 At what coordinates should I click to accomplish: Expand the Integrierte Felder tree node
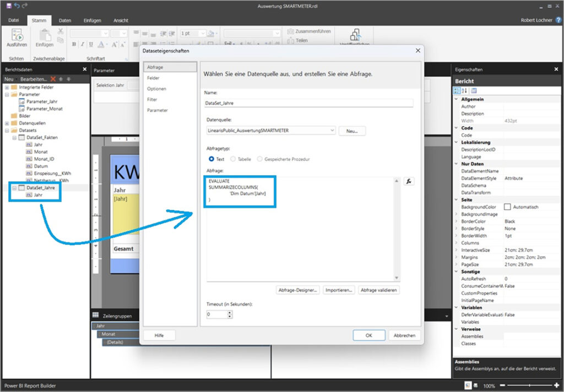(x=7, y=88)
